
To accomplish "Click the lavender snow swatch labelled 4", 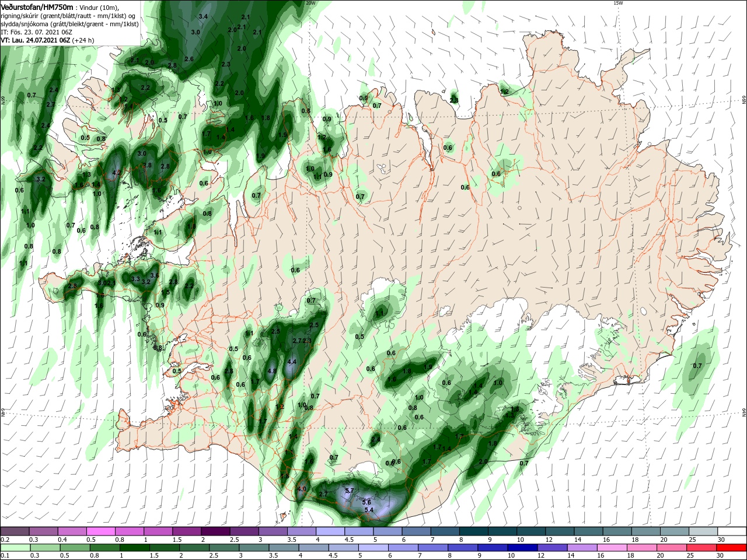I will pos(330,531).
